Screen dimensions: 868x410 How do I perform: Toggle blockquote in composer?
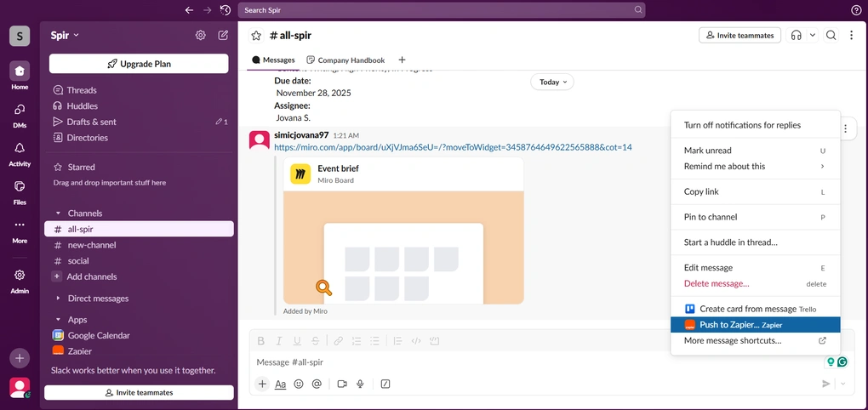click(x=397, y=341)
